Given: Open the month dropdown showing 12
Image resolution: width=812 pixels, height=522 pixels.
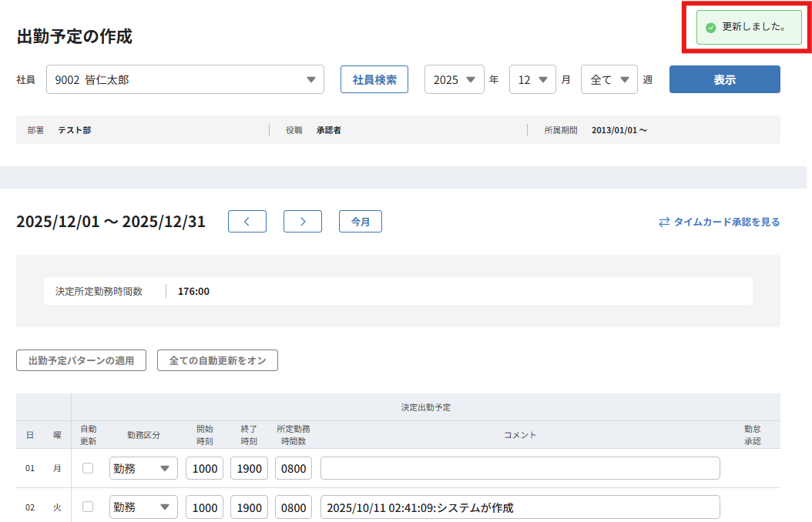Looking at the screenshot, I should coord(532,79).
